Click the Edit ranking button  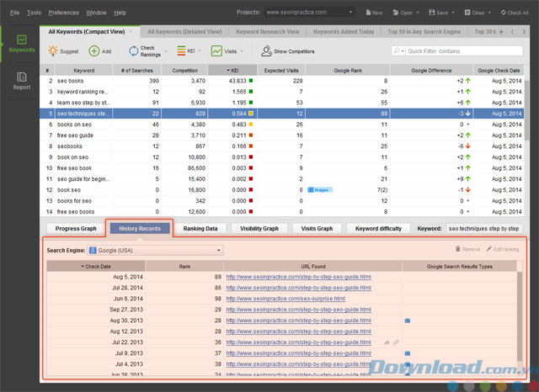click(x=502, y=250)
